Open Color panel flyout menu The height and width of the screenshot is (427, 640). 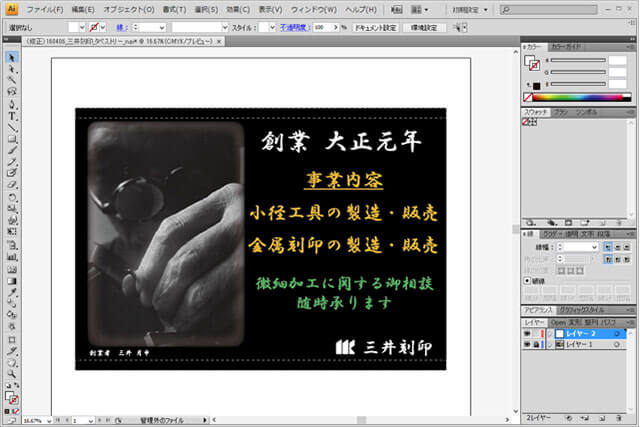point(630,47)
